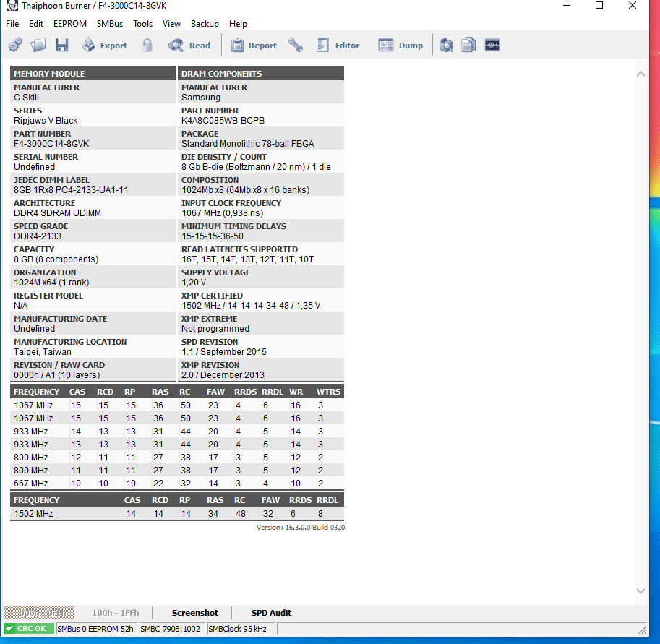Click the minimum timing delays 15-15-15-36-50
The width and height of the screenshot is (660, 644).
coord(213,236)
